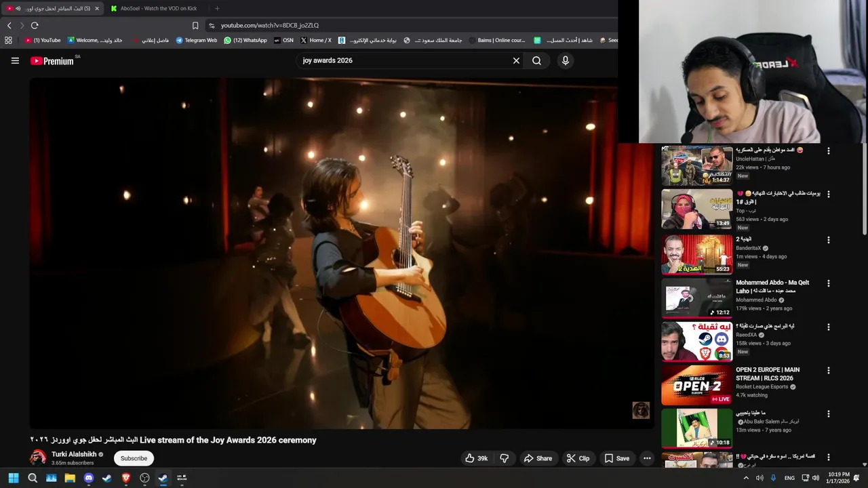Start voice search with the microphone icon
This screenshot has height=488, width=868.
566,60
